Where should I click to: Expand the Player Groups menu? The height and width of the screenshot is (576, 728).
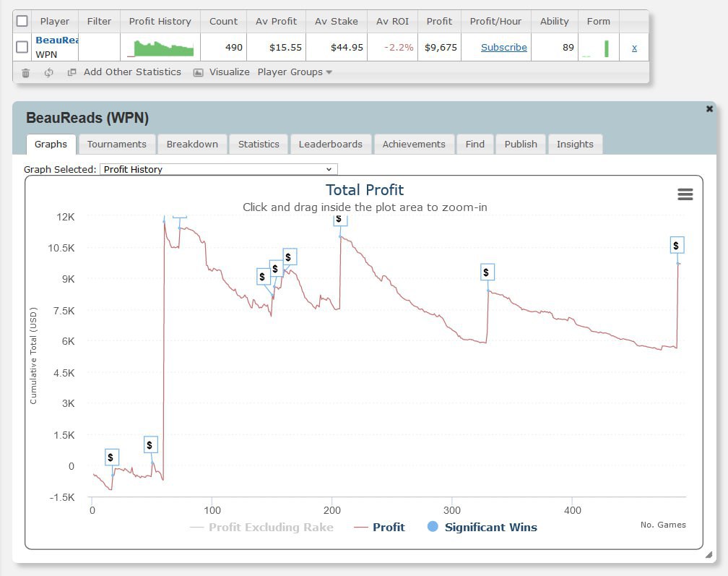pyautogui.click(x=295, y=72)
